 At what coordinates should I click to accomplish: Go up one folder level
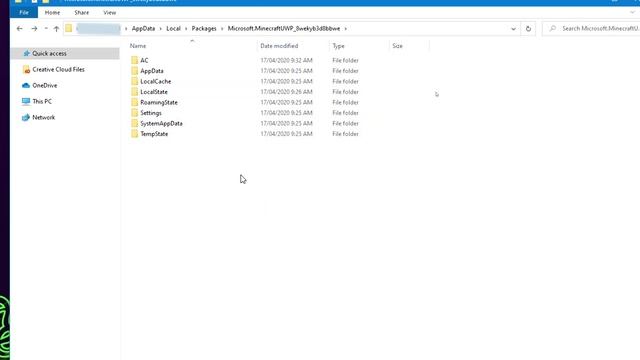pyautogui.click(x=56, y=29)
